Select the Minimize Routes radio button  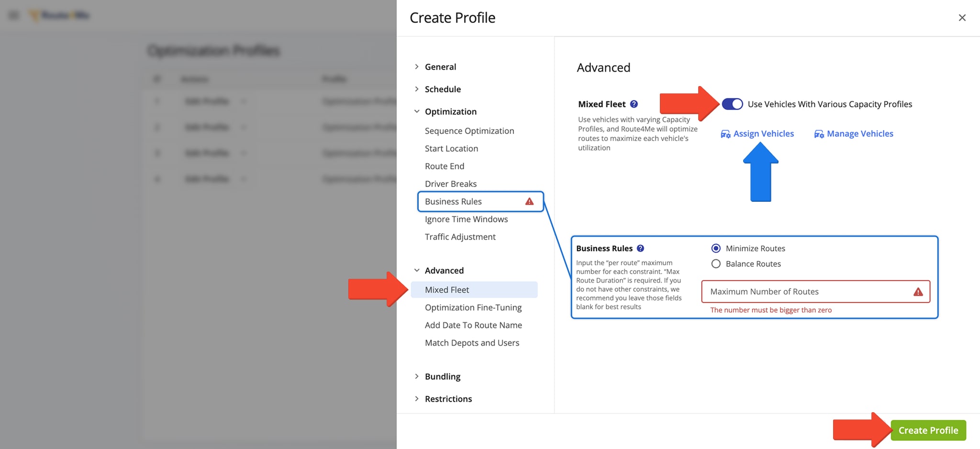pyautogui.click(x=716, y=248)
